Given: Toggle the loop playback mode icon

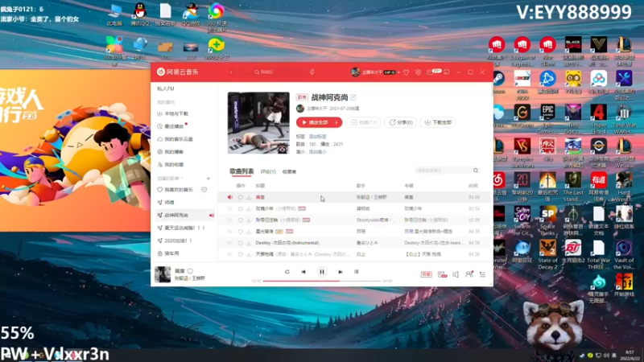Looking at the screenshot, I should tap(287, 272).
